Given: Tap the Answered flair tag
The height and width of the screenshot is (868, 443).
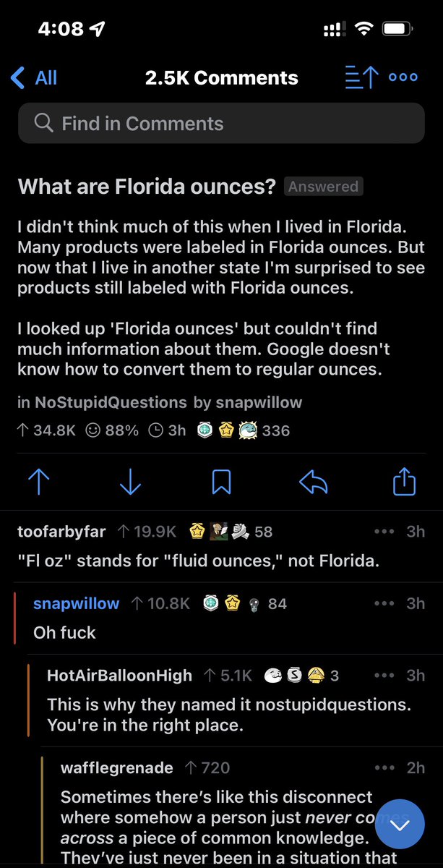Looking at the screenshot, I should click(x=323, y=187).
